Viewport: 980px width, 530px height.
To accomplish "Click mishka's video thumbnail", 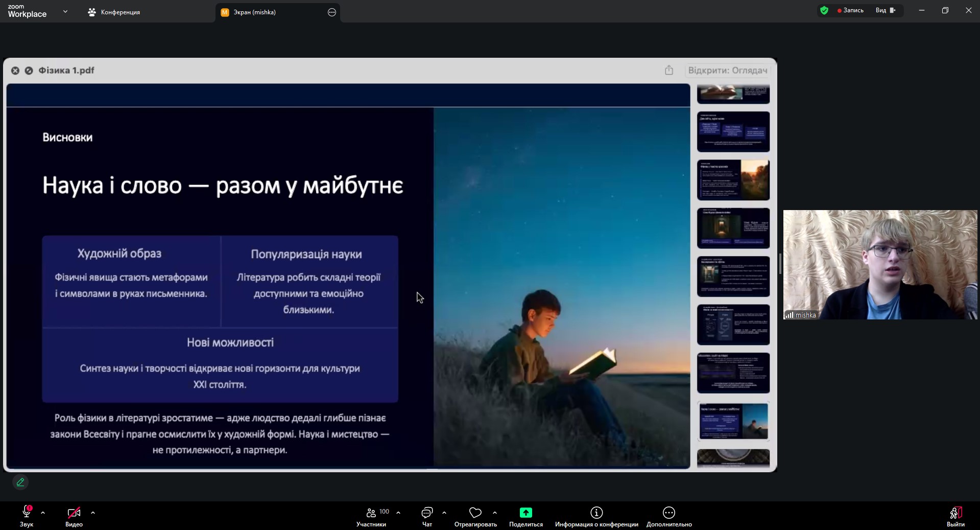I will pyautogui.click(x=880, y=264).
